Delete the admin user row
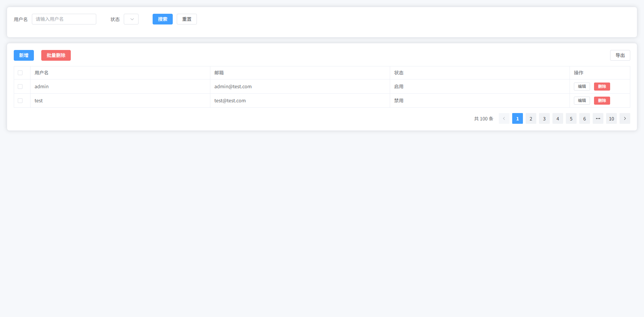The height and width of the screenshot is (317, 644). point(602,87)
